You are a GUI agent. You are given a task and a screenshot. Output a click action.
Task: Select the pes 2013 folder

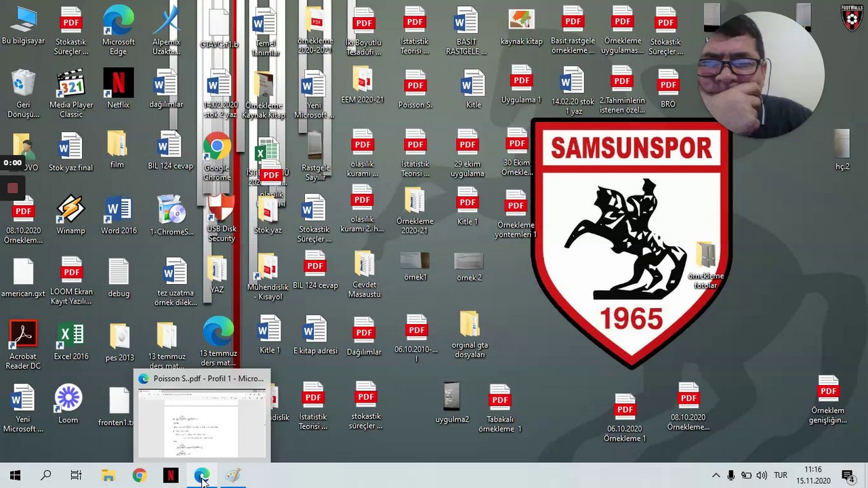(119, 342)
